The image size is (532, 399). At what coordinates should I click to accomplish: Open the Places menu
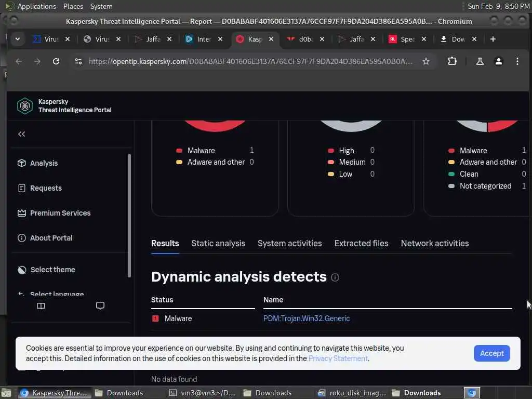point(73,6)
